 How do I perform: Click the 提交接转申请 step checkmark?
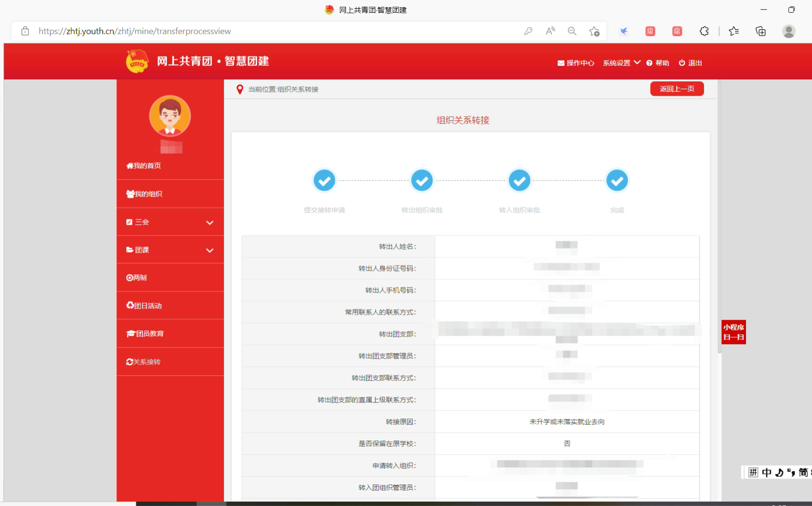pos(324,180)
